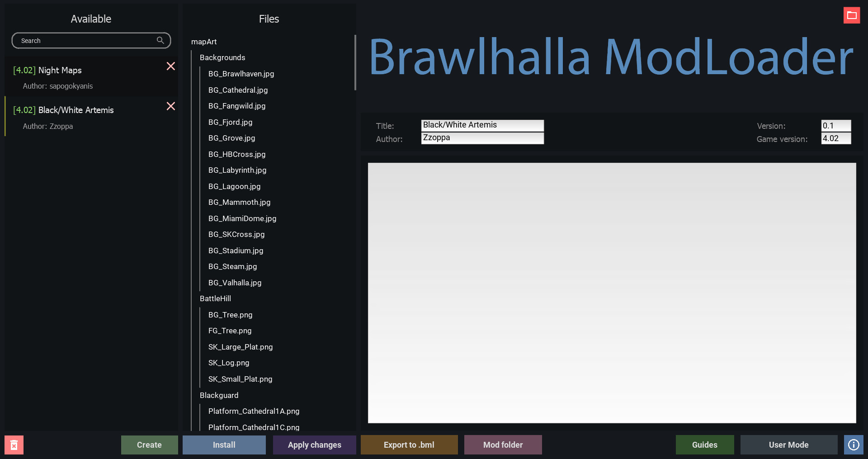Remove the Black/White Artemis mod with its X
Image resolution: width=868 pixels, height=459 pixels.
(170, 106)
